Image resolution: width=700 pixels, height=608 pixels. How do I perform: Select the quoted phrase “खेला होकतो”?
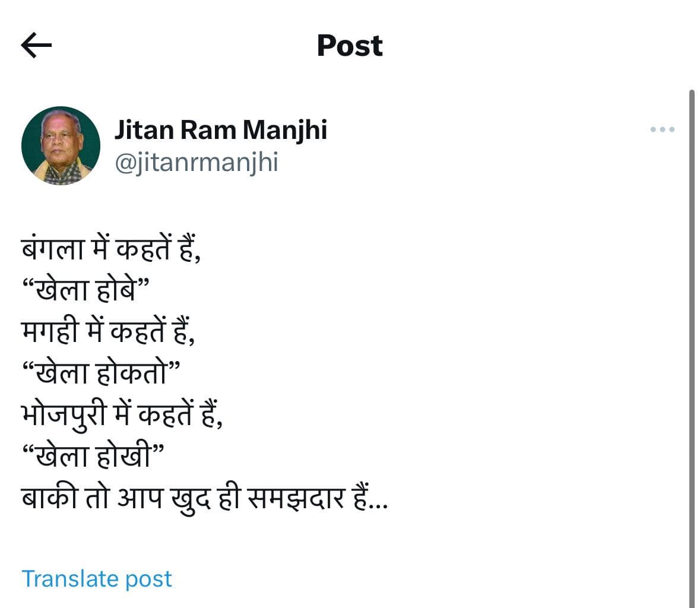pyautogui.click(x=100, y=375)
